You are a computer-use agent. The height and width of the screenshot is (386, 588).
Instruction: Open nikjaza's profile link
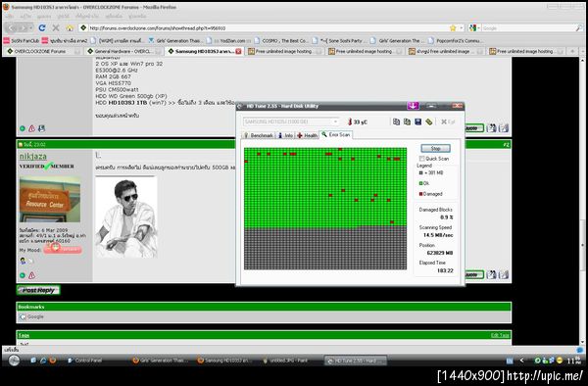click(x=33, y=157)
